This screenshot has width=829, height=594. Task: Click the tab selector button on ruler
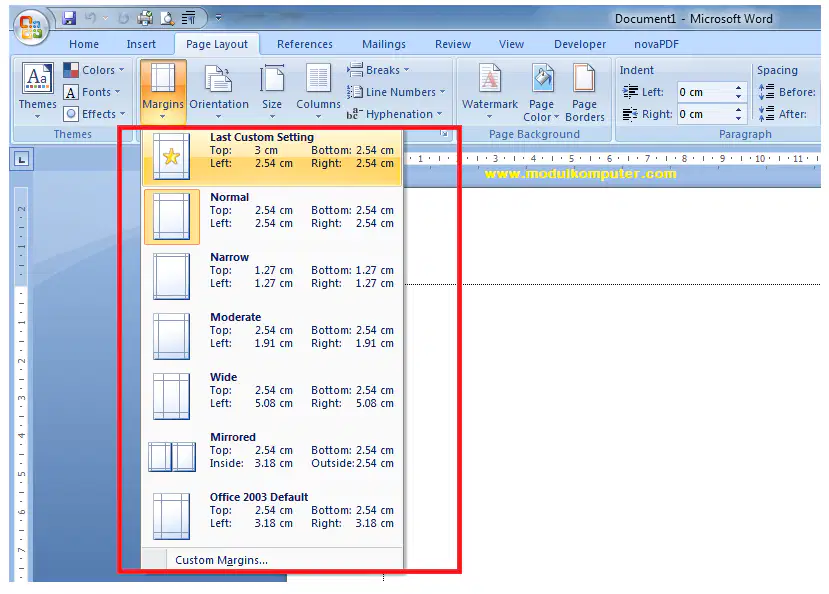point(21,160)
